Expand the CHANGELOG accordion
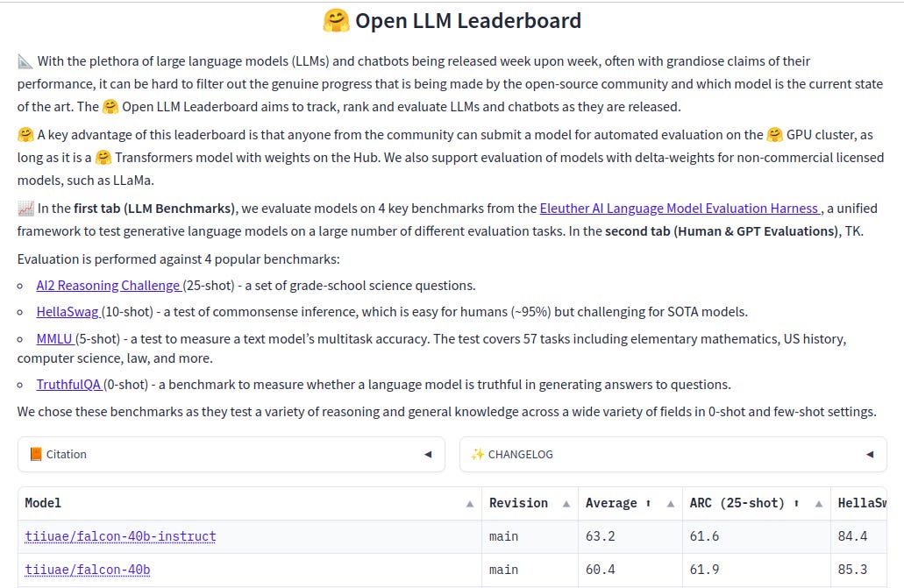This screenshot has height=588, width=904. pos(673,454)
